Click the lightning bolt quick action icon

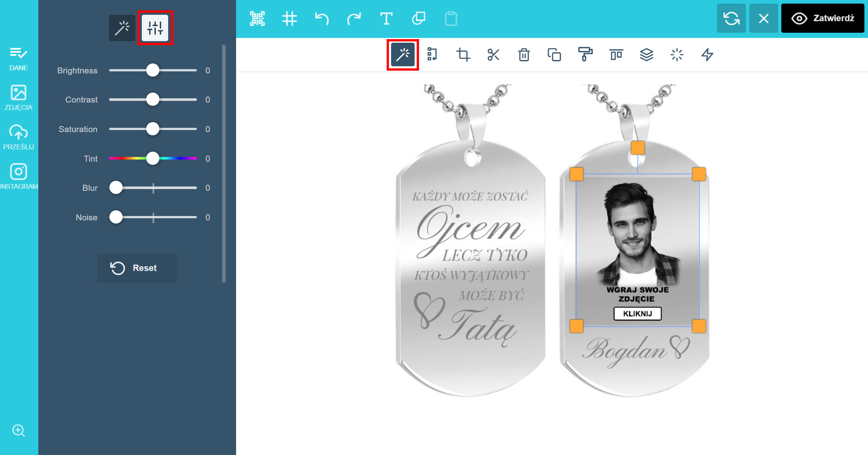tap(707, 55)
